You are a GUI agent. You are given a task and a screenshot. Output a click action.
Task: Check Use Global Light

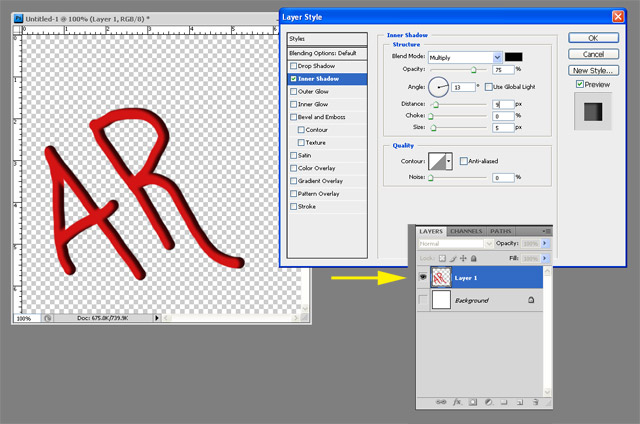[x=489, y=87]
